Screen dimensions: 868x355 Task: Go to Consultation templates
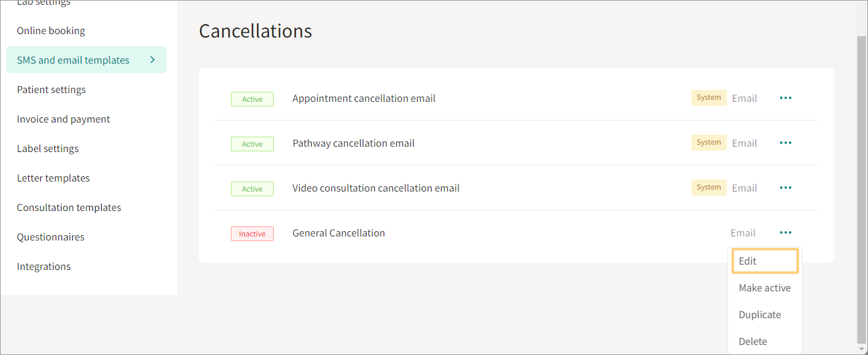point(69,207)
